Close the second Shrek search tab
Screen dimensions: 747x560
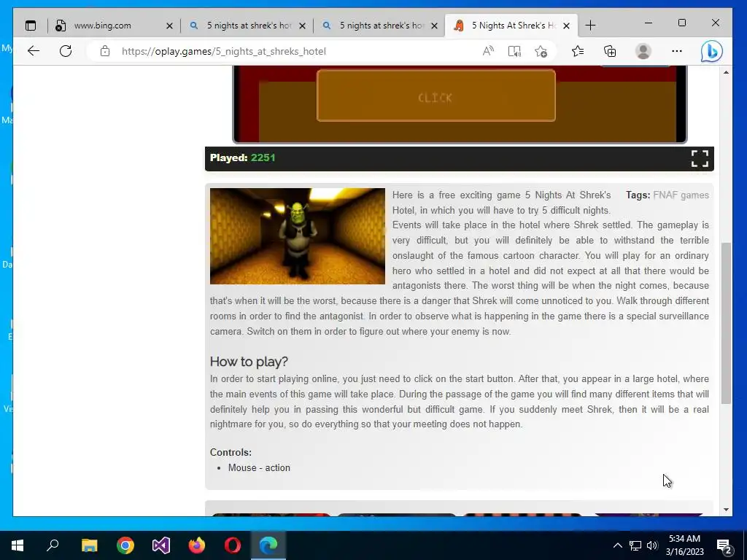pyautogui.click(x=434, y=26)
